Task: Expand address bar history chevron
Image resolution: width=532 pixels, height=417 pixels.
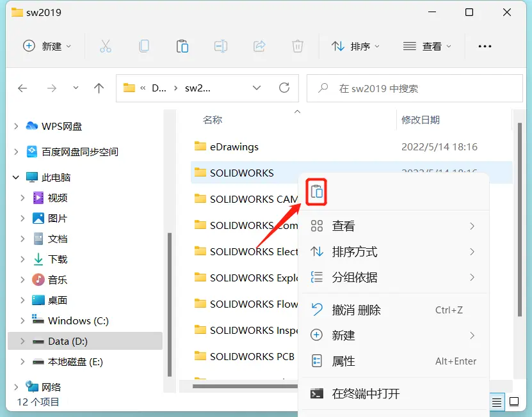Action: tap(257, 88)
